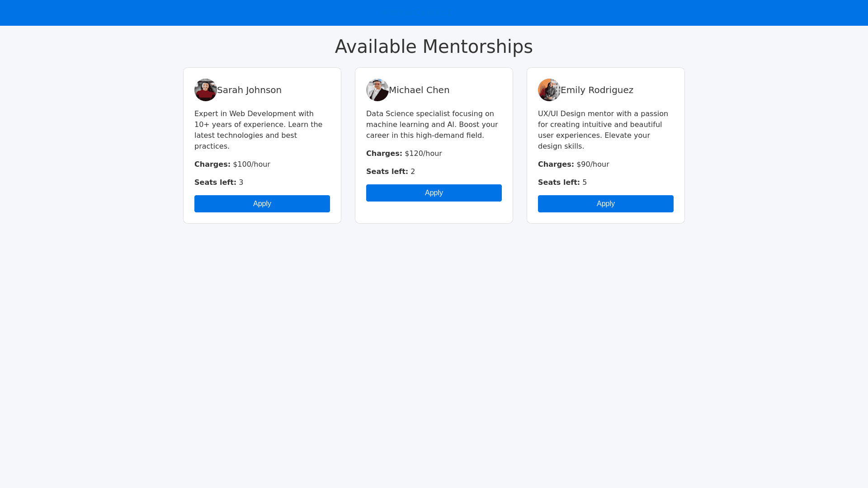Image resolution: width=868 pixels, height=488 pixels.
Task: Click Emily Rodriguez's Seats left count
Action: [x=562, y=183]
